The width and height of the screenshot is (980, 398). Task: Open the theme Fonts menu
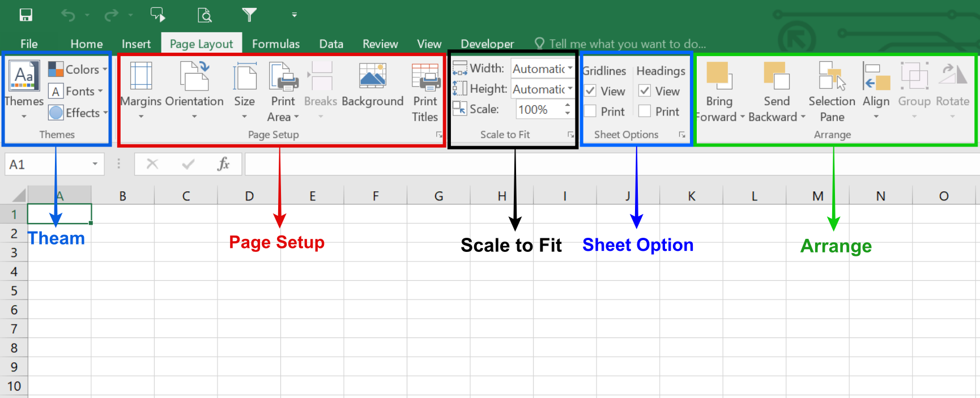(x=76, y=91)
